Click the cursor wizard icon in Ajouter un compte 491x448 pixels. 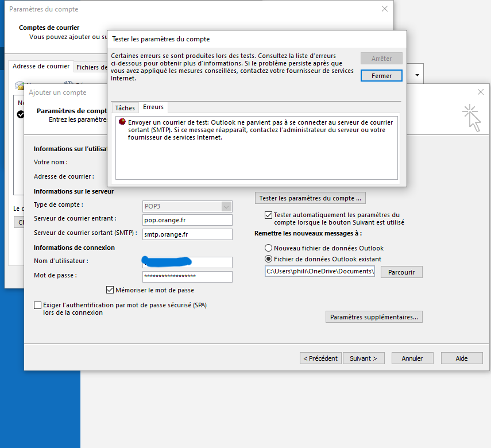coord(471,117)
